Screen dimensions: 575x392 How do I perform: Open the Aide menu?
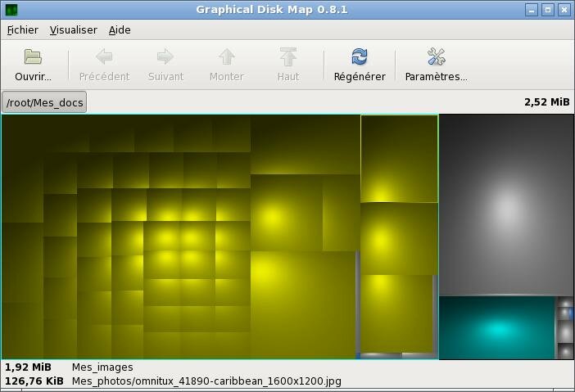[120, 30]
